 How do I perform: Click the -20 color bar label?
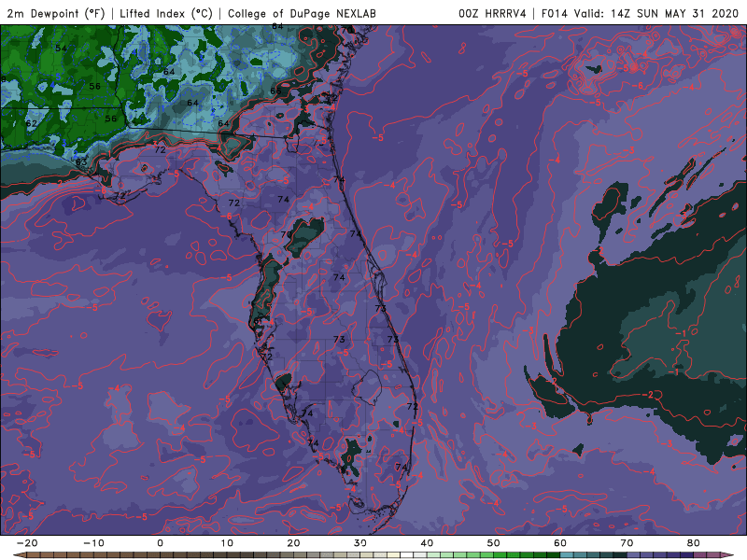27,543
